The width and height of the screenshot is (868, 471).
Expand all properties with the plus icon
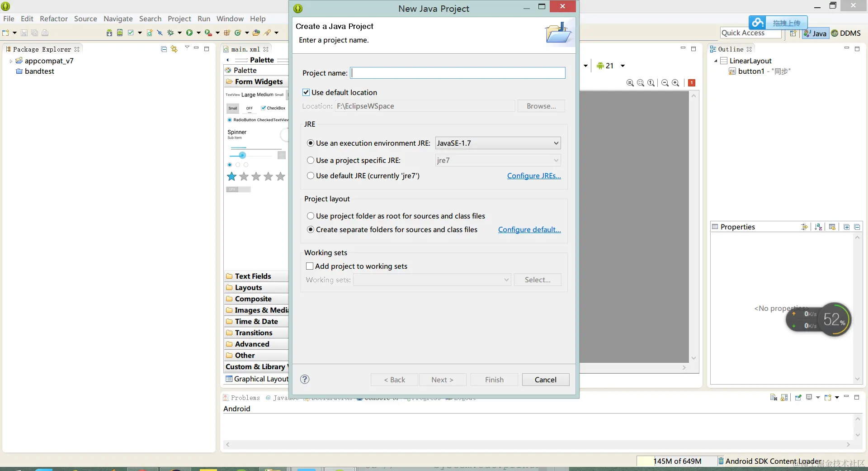[x=847, y=227]
